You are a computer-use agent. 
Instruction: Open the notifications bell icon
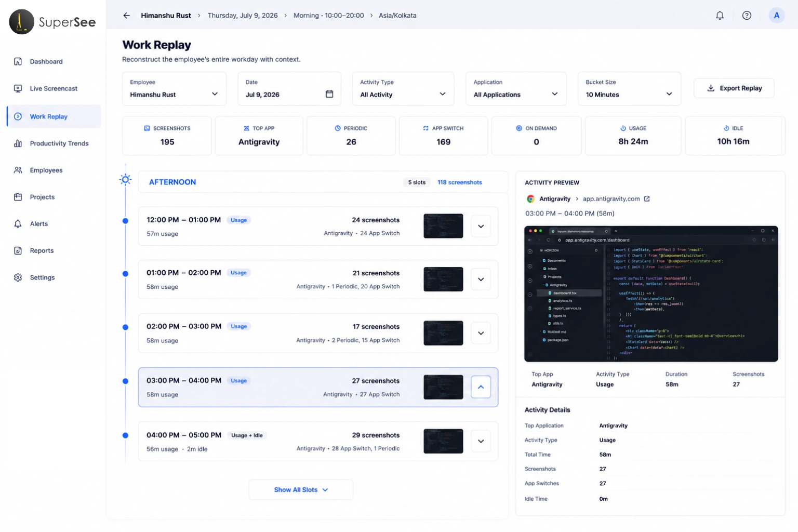[720, 16]
